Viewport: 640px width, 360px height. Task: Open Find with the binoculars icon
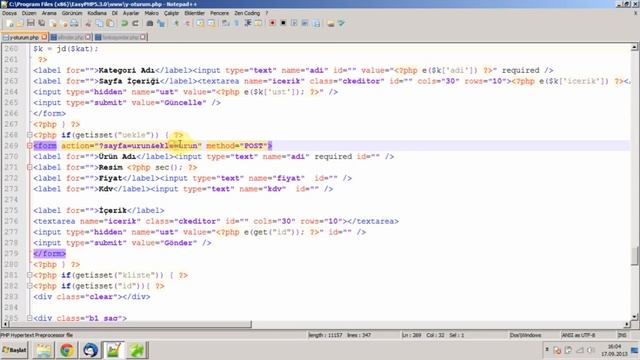[150, 23]
